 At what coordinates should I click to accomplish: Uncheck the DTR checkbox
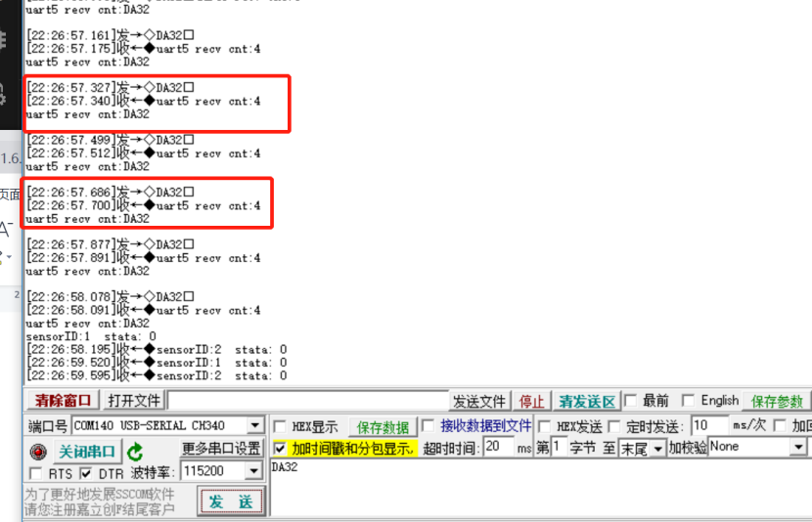(86, 473)
